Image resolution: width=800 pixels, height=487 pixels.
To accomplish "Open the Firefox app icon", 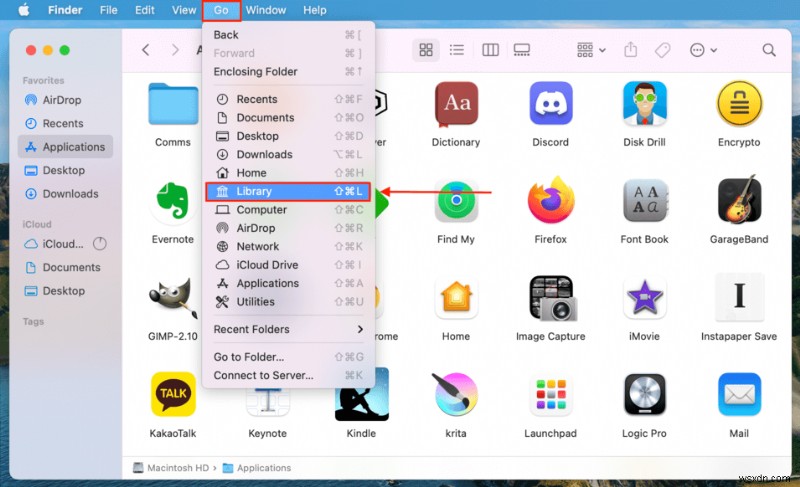I will point(551,201).
